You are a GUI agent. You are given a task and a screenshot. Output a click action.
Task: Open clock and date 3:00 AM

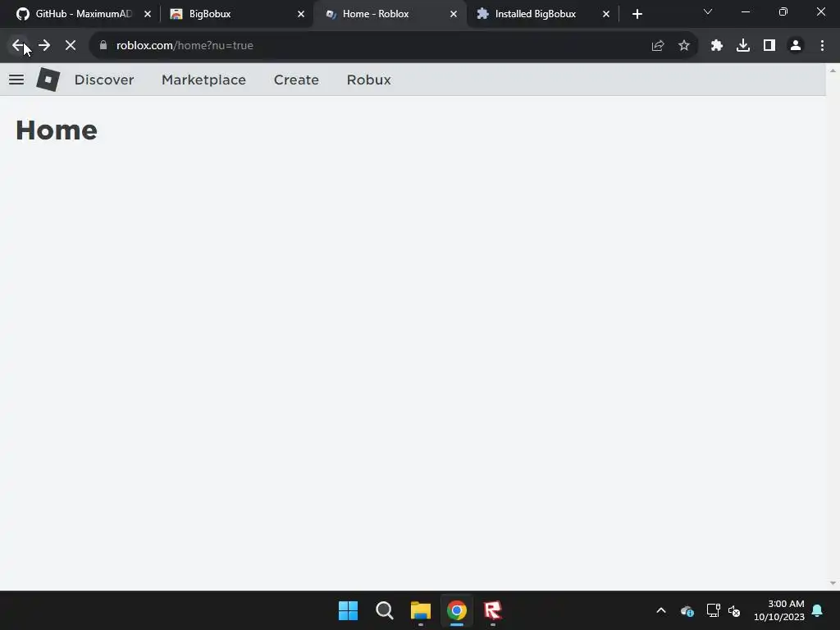click(779, 610)
